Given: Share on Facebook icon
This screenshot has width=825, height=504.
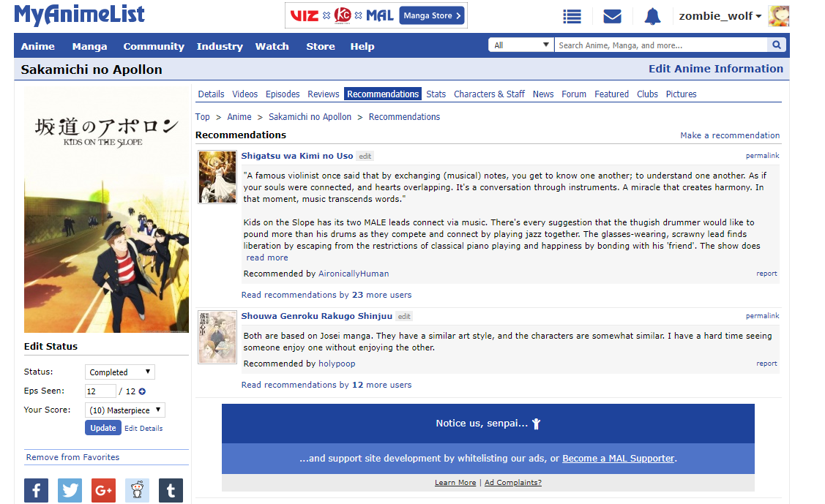Looking at the screenshot, I should [x=37, y=490].
